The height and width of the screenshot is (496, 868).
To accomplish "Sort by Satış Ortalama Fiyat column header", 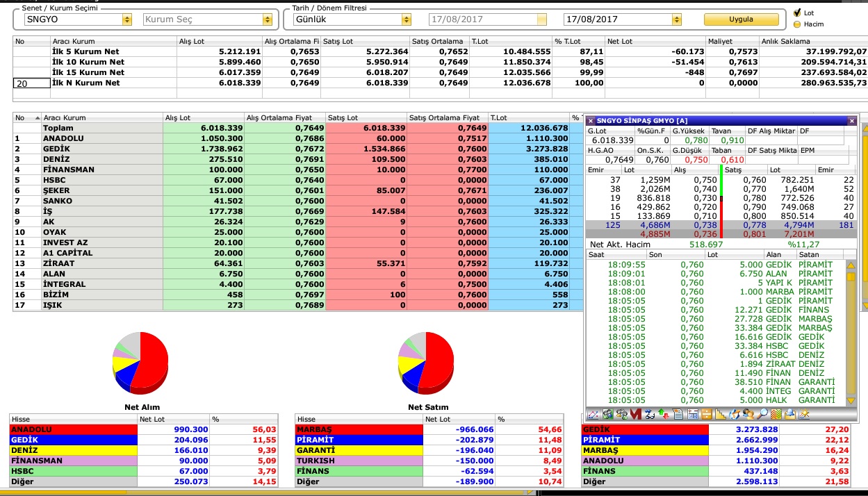I will 447,117.
